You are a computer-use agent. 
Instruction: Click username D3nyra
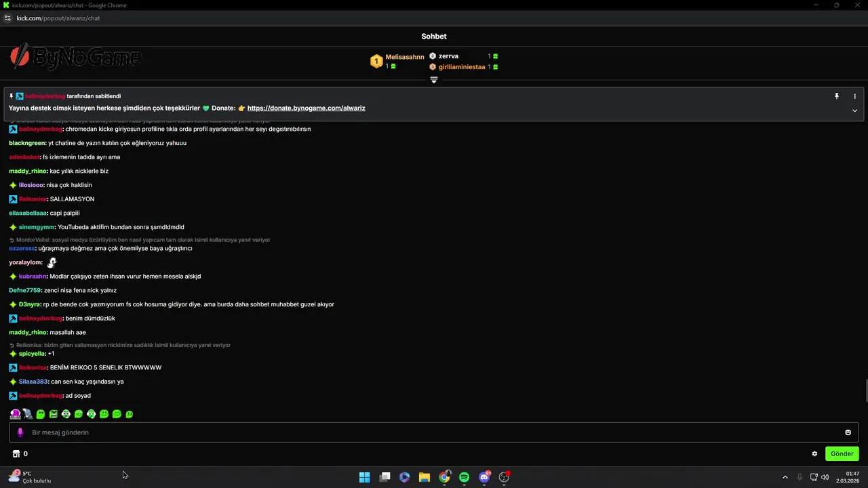tap(30, 304)
